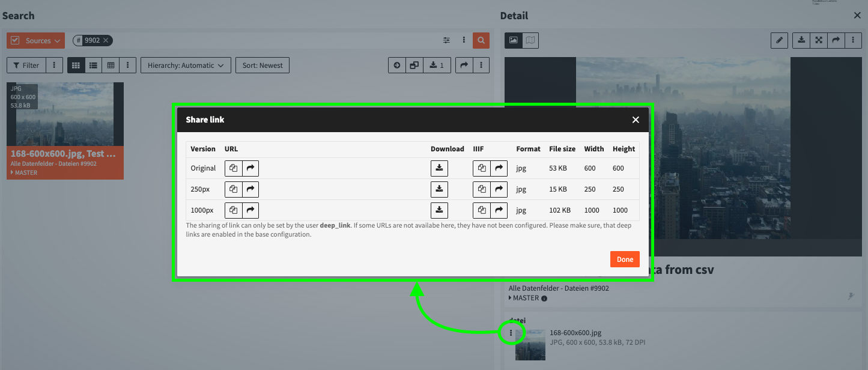Copy the Original version URL
The image size is (868, 370).
[x=234, y=168]
